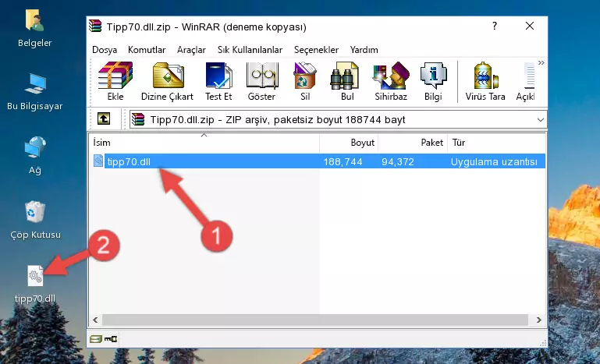Click the 188,744 size value
600x364 pixels.
343,162
